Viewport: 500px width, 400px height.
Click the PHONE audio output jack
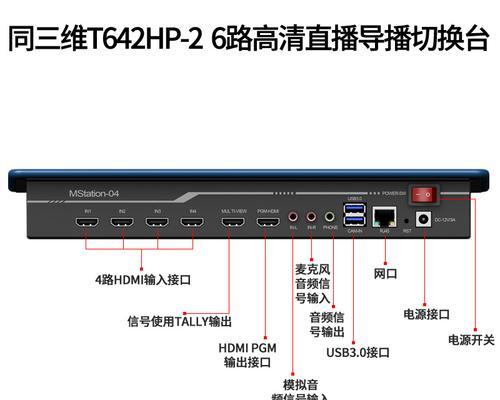(x=330, y=217)
